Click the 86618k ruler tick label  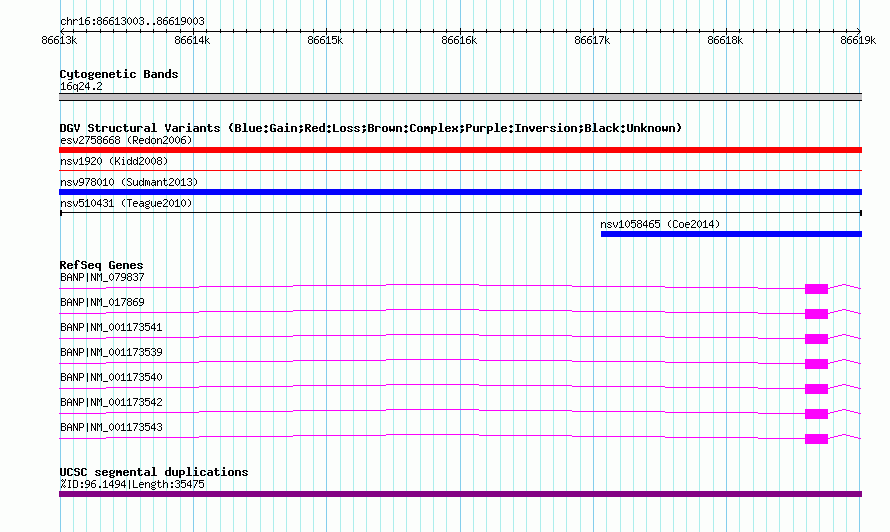tap(725, 40)
